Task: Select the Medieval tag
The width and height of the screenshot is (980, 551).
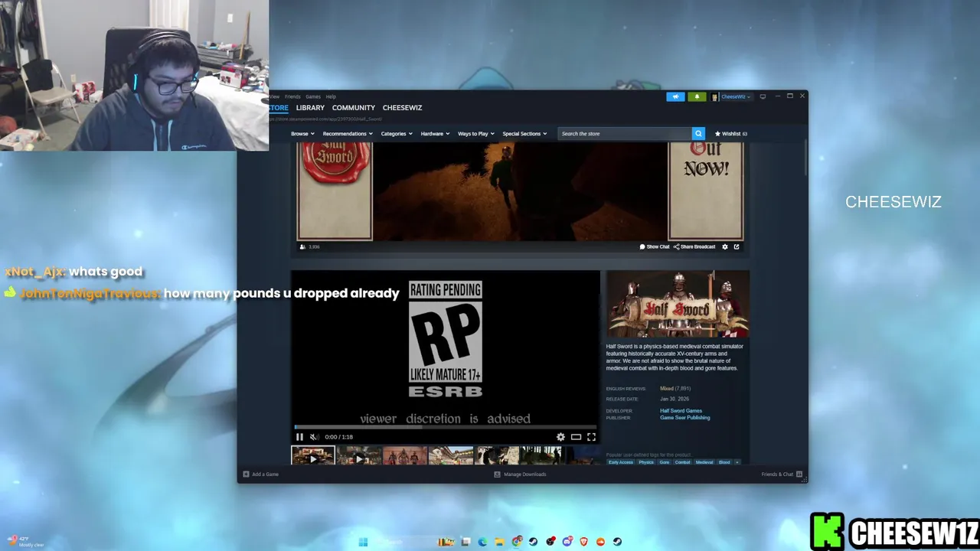Action: tap(704, 462)
